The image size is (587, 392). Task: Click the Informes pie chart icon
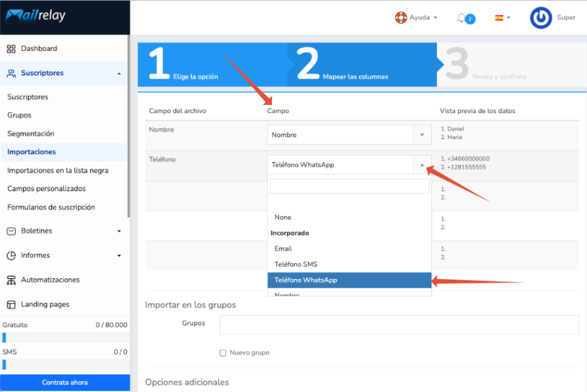[11, 255]
